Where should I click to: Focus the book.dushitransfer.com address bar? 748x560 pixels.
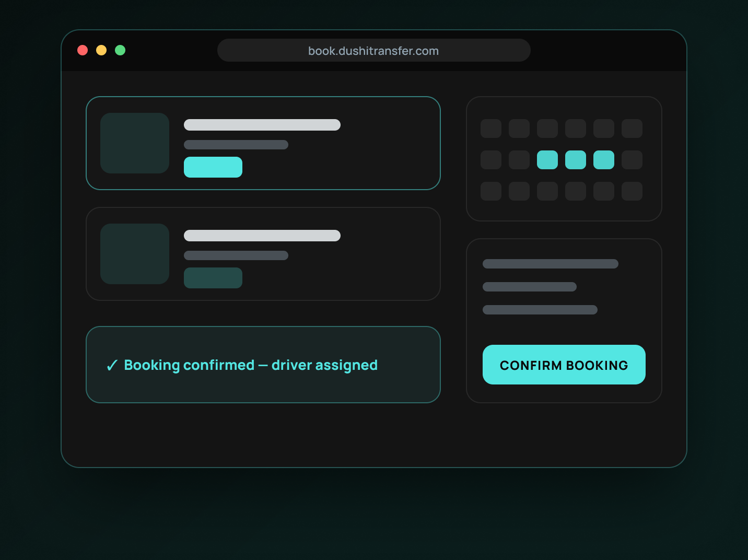click(x=374, y=50)
